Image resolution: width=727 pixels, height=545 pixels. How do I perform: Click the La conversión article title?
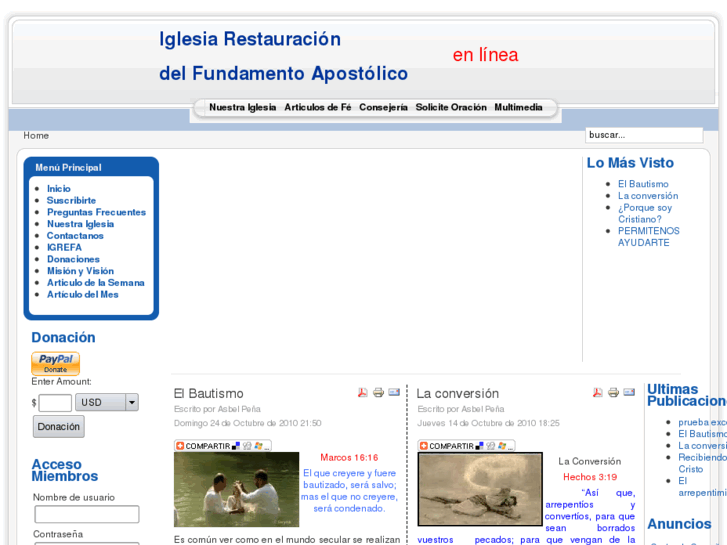(x=457, y=393)
